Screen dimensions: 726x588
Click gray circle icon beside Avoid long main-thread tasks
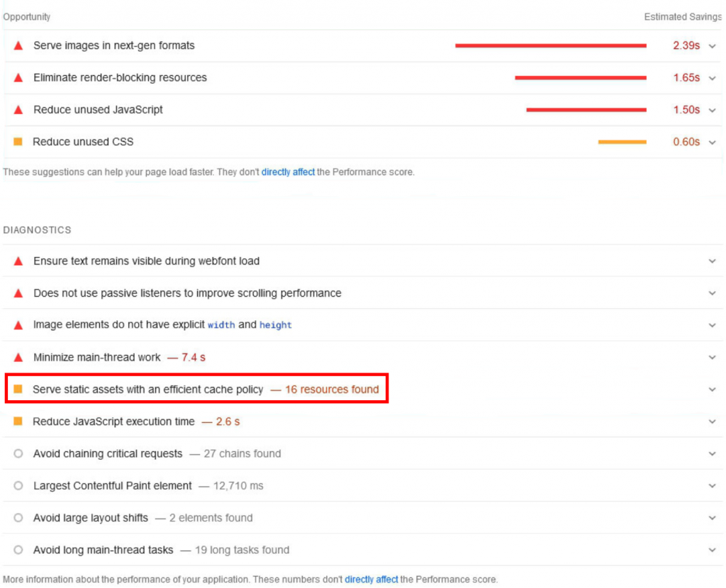(x=18, y=550)
